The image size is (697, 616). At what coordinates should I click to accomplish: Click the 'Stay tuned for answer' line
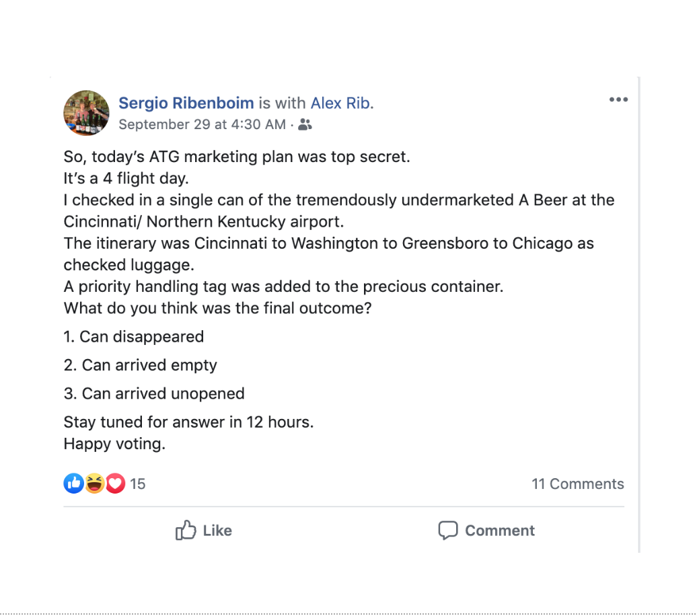tap(188, 422)
